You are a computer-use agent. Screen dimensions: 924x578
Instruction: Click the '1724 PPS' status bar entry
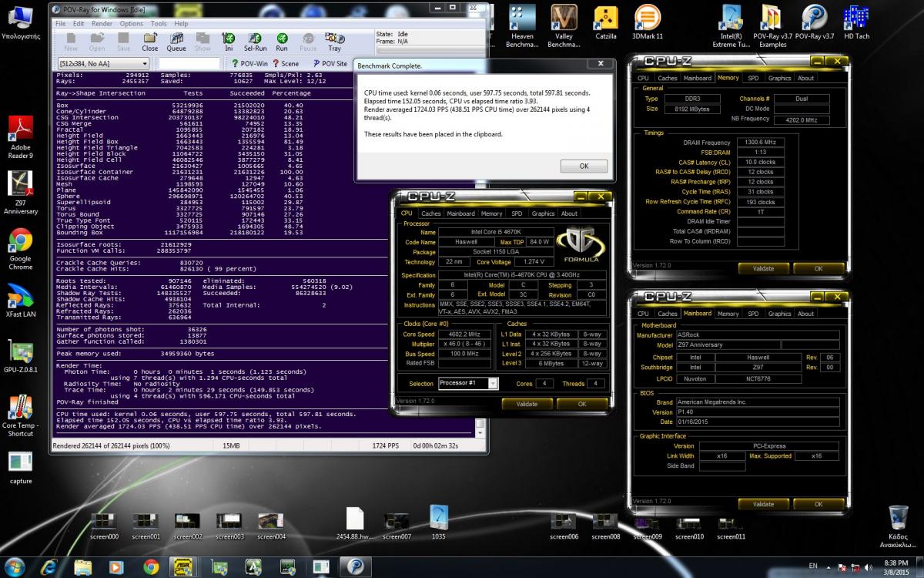point(385,445)
